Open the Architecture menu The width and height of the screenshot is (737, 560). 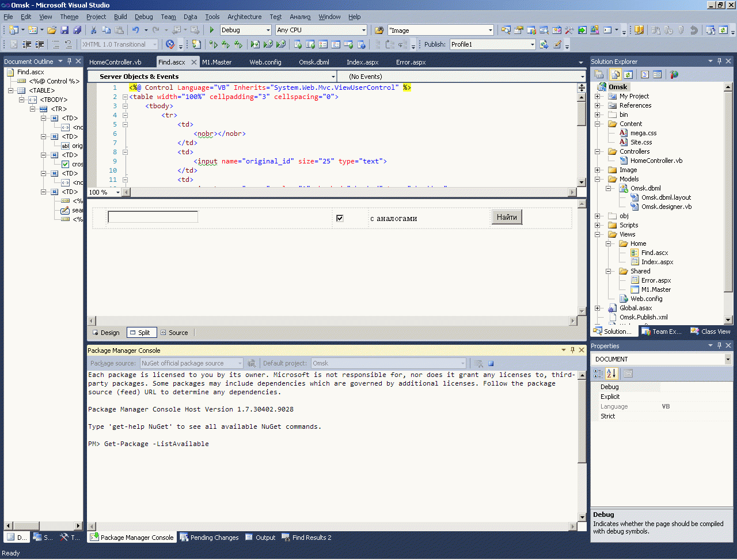click(244, 17)
